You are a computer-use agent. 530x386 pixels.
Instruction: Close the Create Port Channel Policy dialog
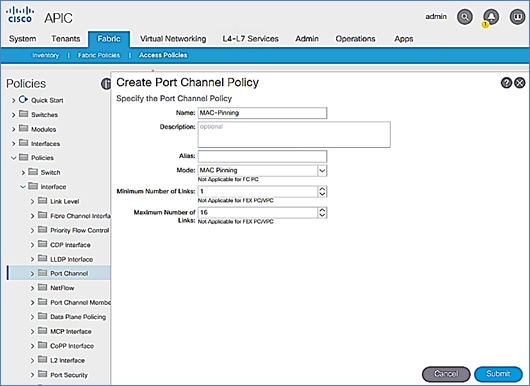[x=520, y=82]
